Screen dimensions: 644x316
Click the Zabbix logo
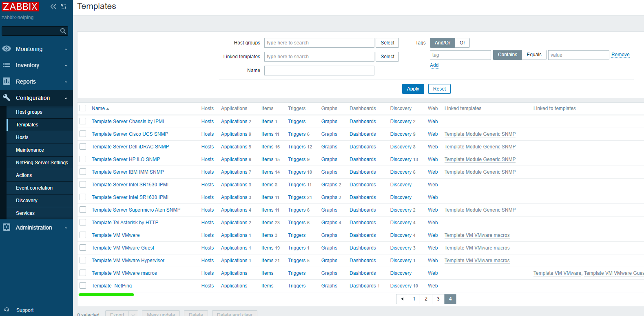coord(20,7)
